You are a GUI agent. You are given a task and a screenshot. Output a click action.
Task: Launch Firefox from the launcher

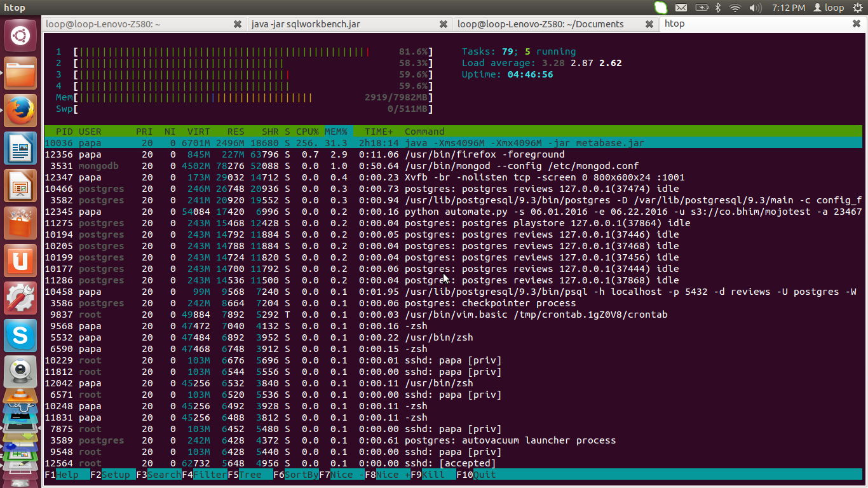click(x=20, y=111)
